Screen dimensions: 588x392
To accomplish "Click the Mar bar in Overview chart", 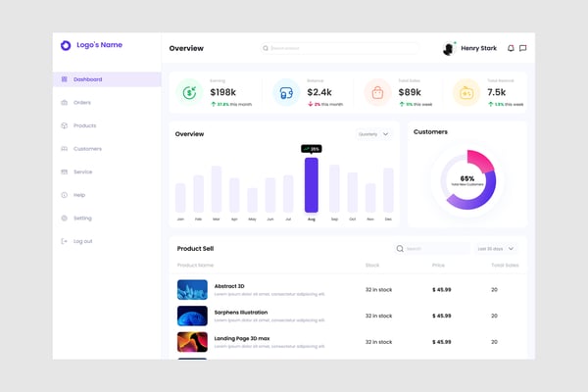I will tap(217, 189).
